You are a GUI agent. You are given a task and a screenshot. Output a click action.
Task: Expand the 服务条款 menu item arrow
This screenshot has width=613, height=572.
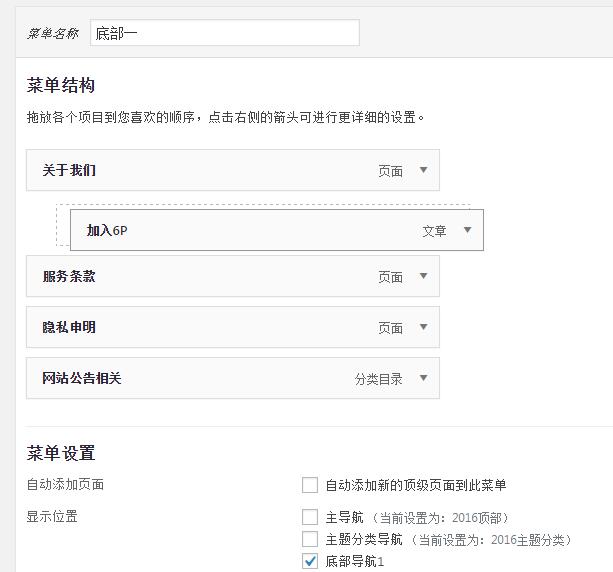pyautogui.click(x=423, y=276)
